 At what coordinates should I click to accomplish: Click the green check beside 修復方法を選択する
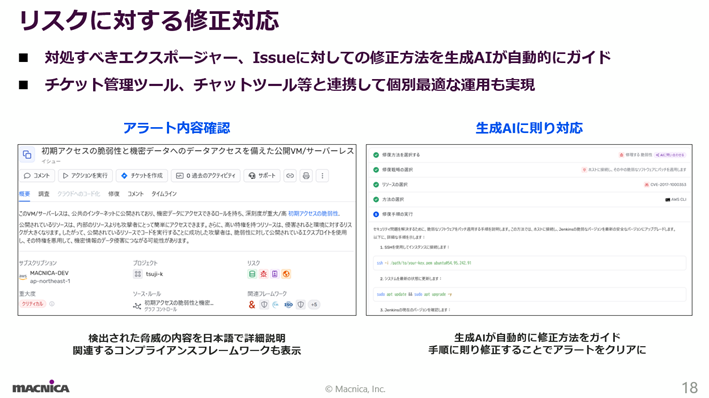[376, 155]
